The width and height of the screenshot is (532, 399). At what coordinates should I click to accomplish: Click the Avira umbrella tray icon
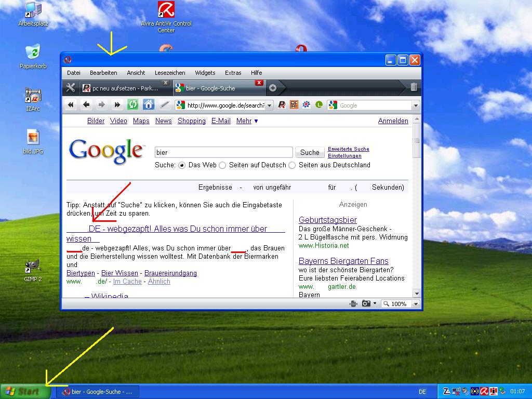pos(484,391)
